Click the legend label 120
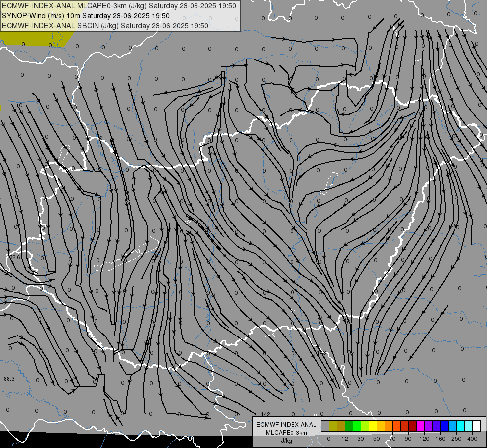This screenshot has width=487, height=448. click(x=424, y=439)
